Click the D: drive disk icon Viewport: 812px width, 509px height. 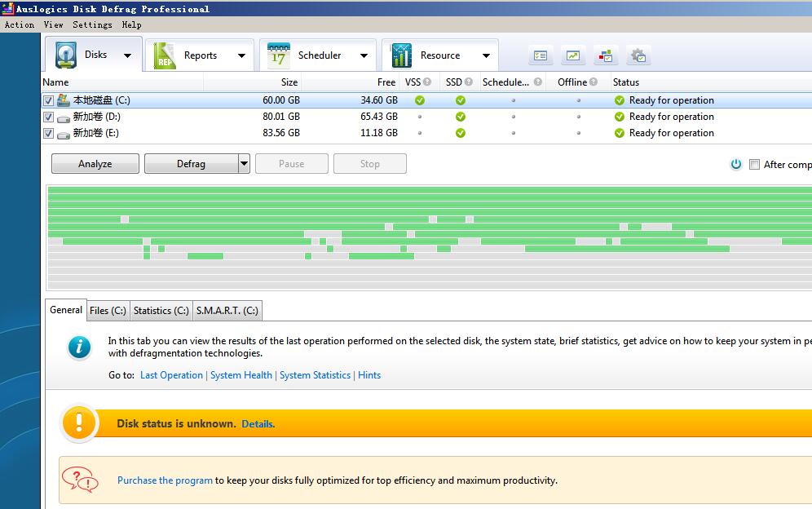click(x=63, y=119)
